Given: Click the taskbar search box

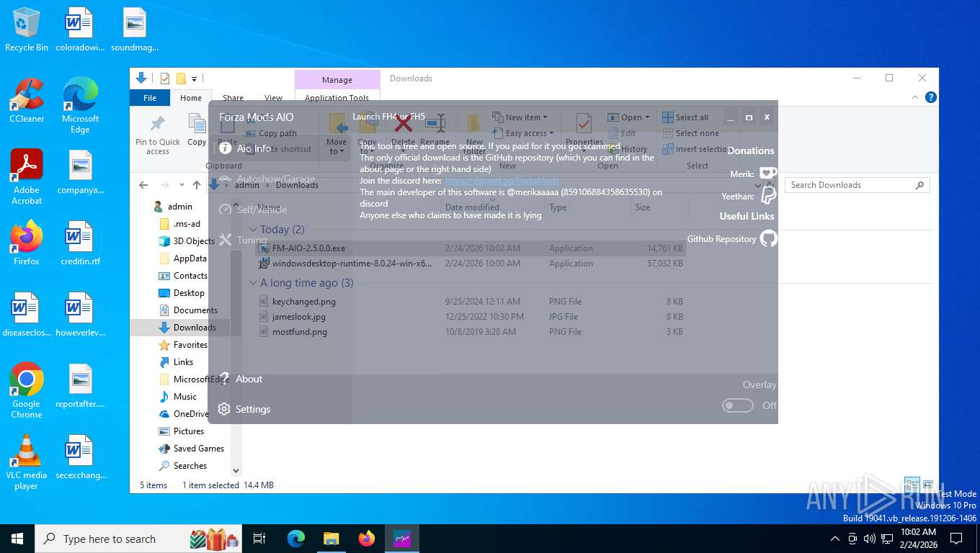Looking at the screenshot, I should point(139,539).
